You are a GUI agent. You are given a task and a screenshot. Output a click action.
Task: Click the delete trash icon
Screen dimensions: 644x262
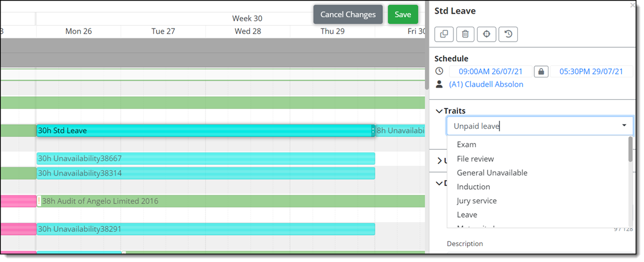(x=465, y=34)
